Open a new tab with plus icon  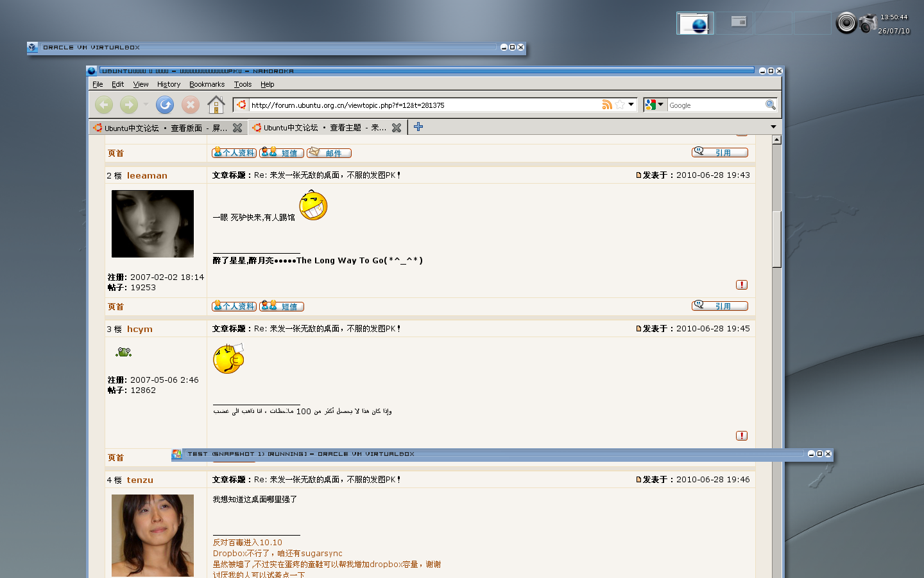[418, 127]
